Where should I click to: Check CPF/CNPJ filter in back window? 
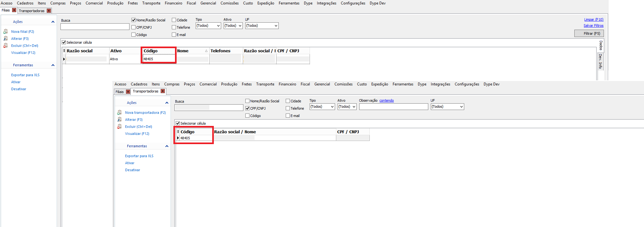(x=134, y=27)
